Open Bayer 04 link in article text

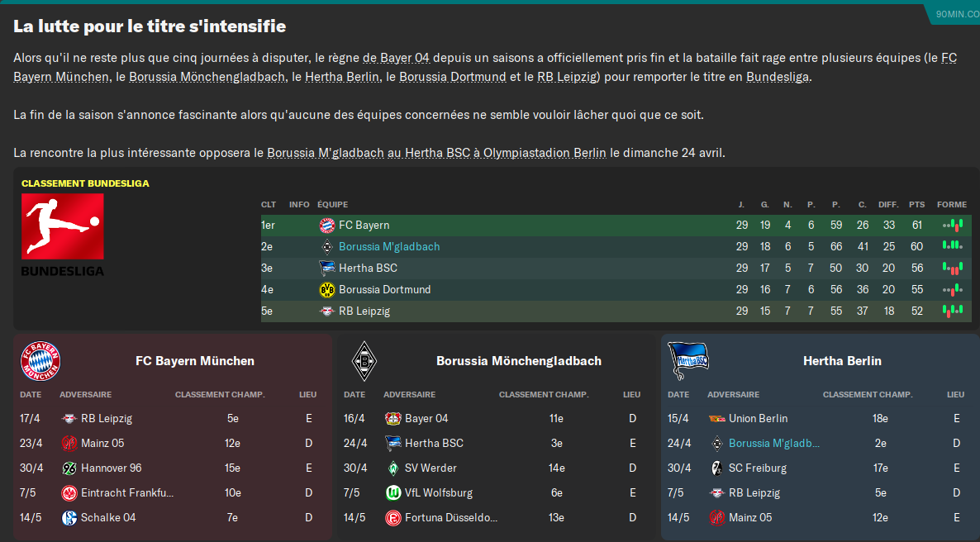397,58
